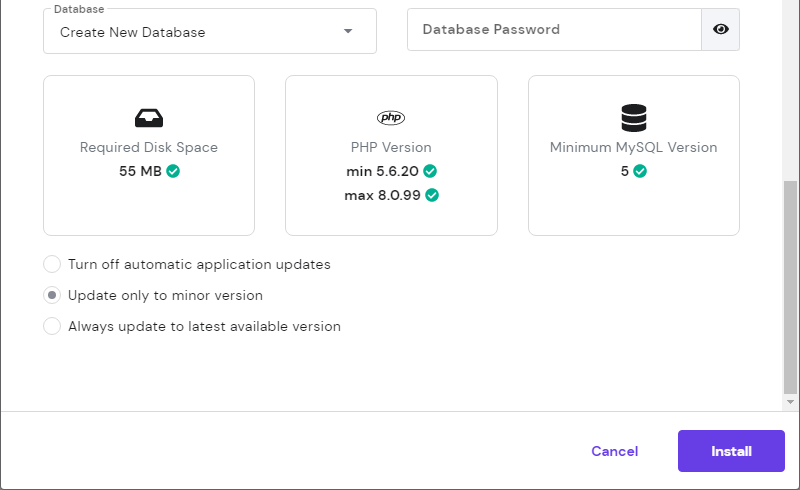Select Update only to minor version

pyautogui.click(x=52, y=296)
